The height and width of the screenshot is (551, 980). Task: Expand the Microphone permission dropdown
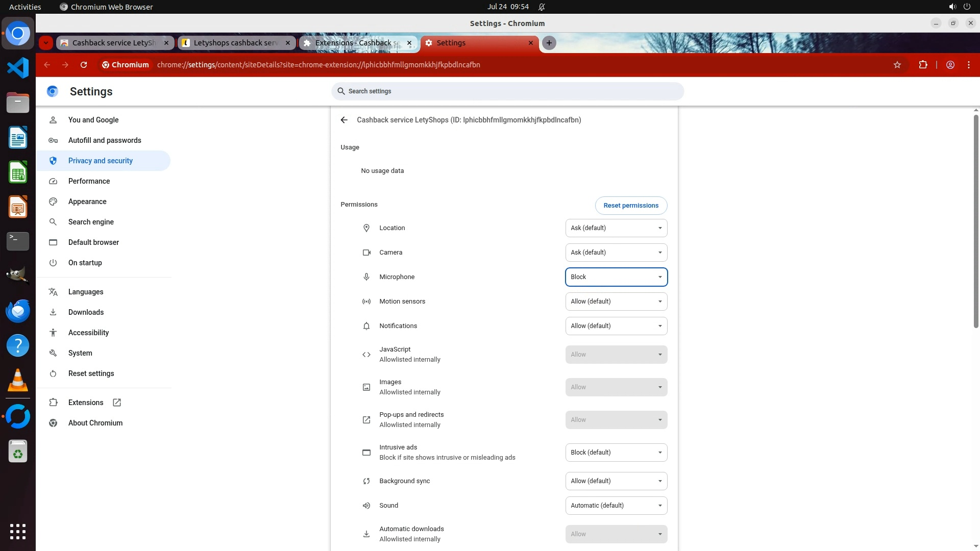[616, 277]
